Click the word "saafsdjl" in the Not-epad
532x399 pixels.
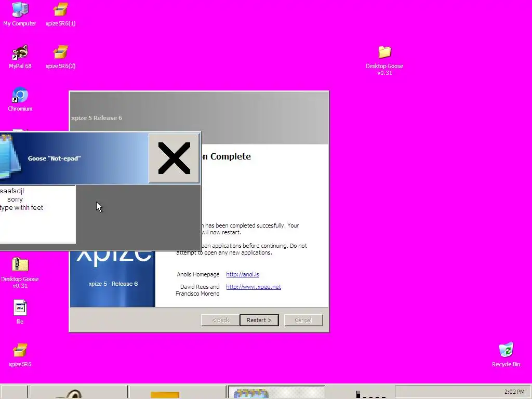[12, 191]
